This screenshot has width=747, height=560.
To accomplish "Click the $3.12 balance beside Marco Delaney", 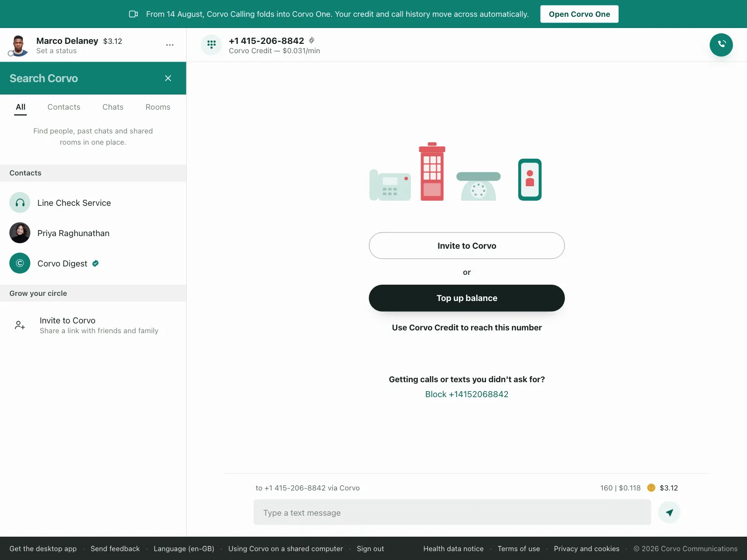I will click(113, 41).
